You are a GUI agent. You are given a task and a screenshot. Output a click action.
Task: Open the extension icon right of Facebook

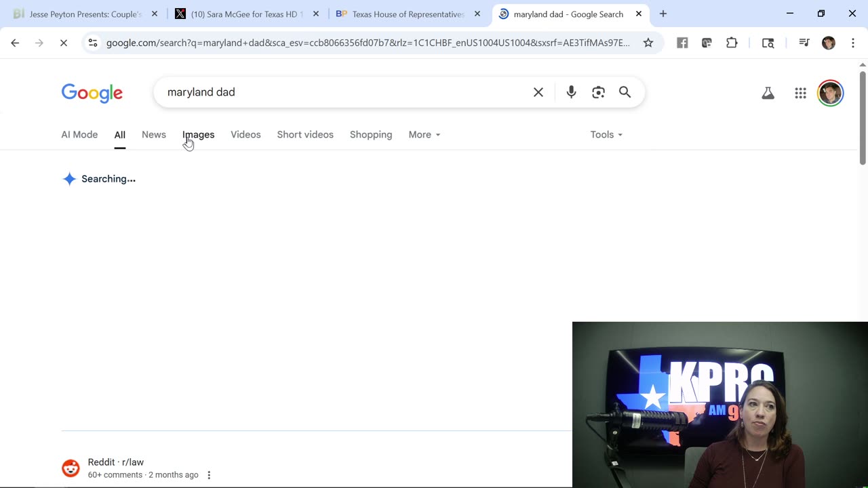[707, 43]
